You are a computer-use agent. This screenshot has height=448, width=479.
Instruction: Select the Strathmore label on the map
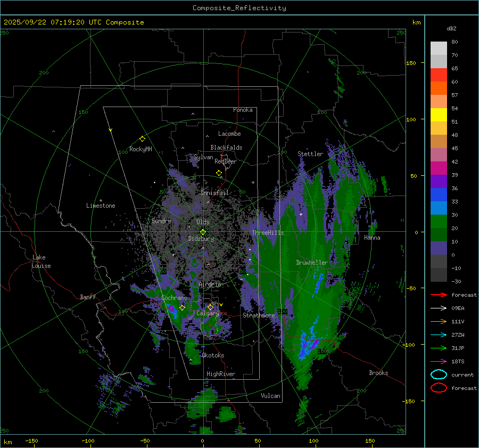[259, 315]
